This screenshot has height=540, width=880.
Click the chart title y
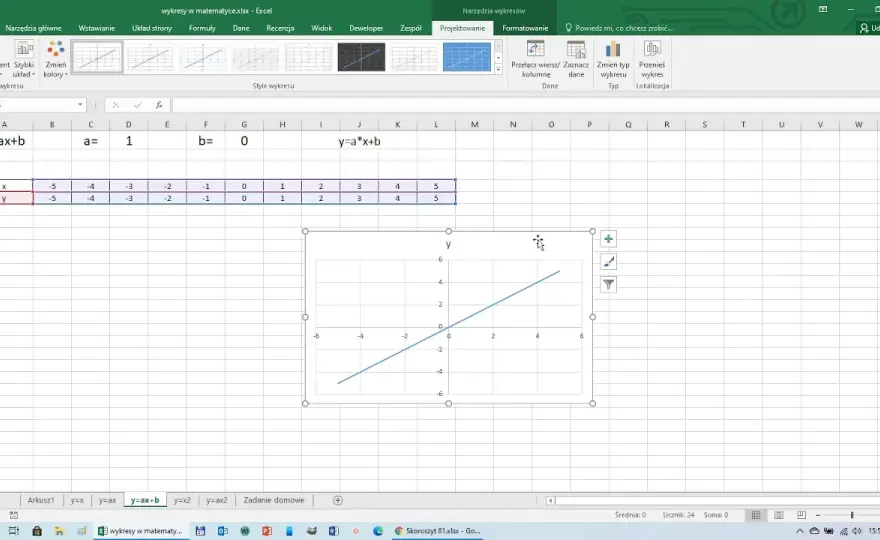click(448, 244)
